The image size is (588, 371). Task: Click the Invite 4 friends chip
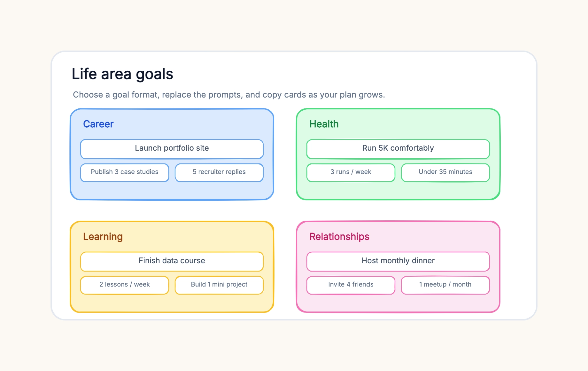coord(351,285)
